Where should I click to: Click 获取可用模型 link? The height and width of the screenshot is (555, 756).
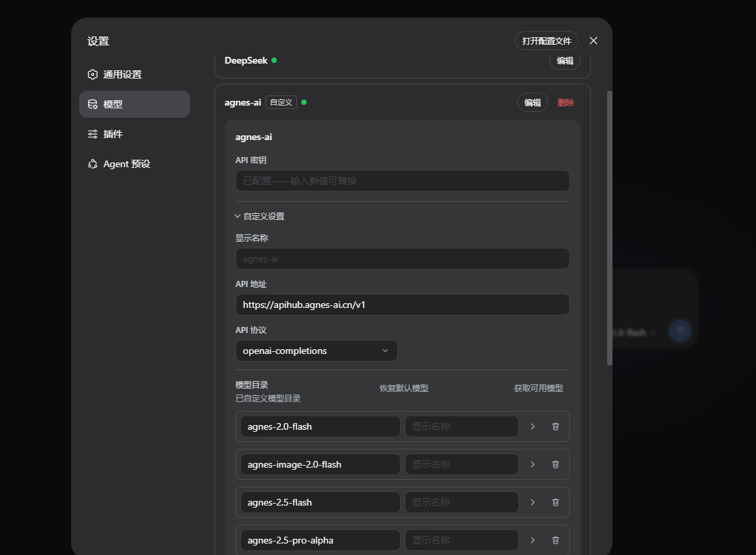[539, 388]
